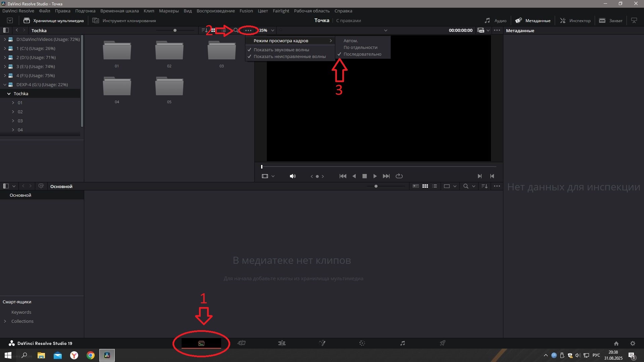Adjust the media storage thumbnail size slider
644x362 pixels.
point(175,31)
